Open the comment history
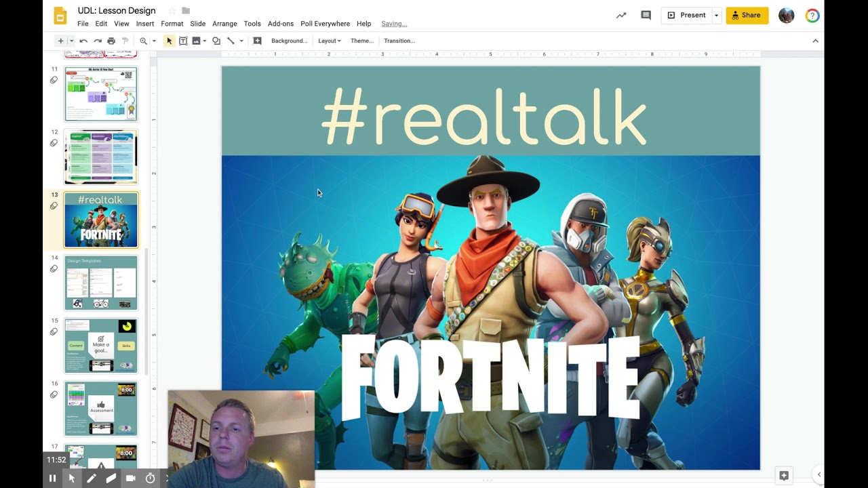Image resolution: width=868 pixels, height=488 pixels. [x=646, y=15]
